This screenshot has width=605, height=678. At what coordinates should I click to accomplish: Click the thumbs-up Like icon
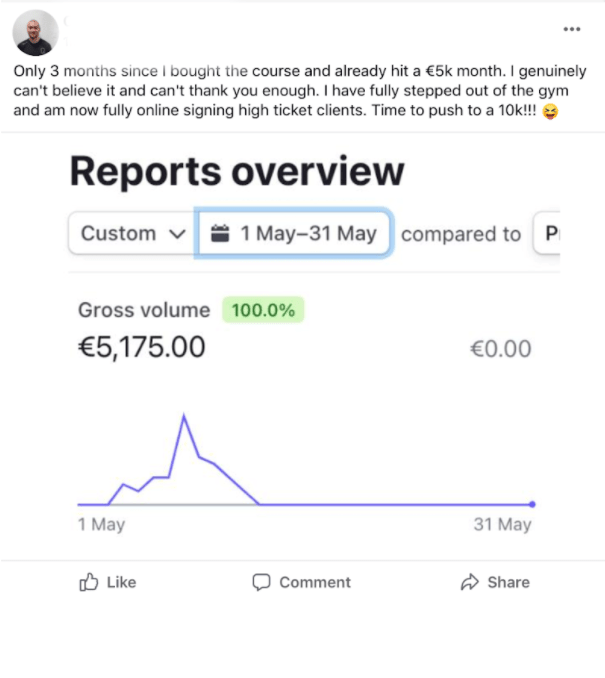[88, 582]
